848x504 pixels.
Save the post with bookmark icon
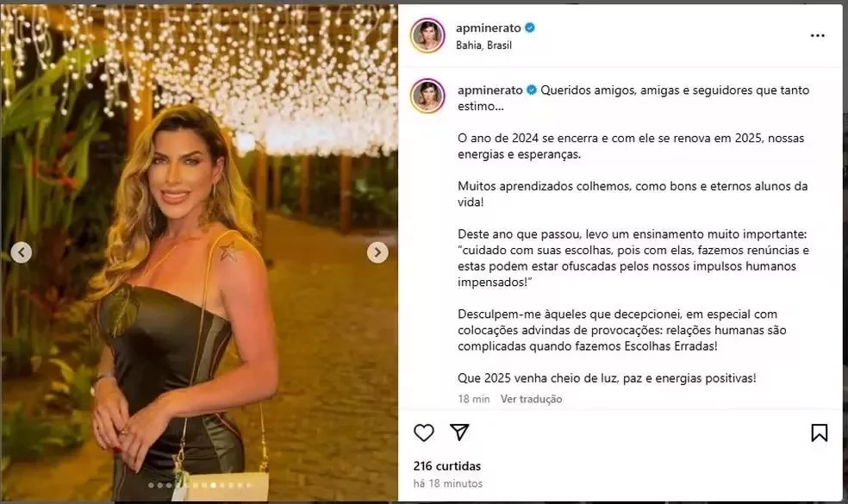(x=819, y=432)
